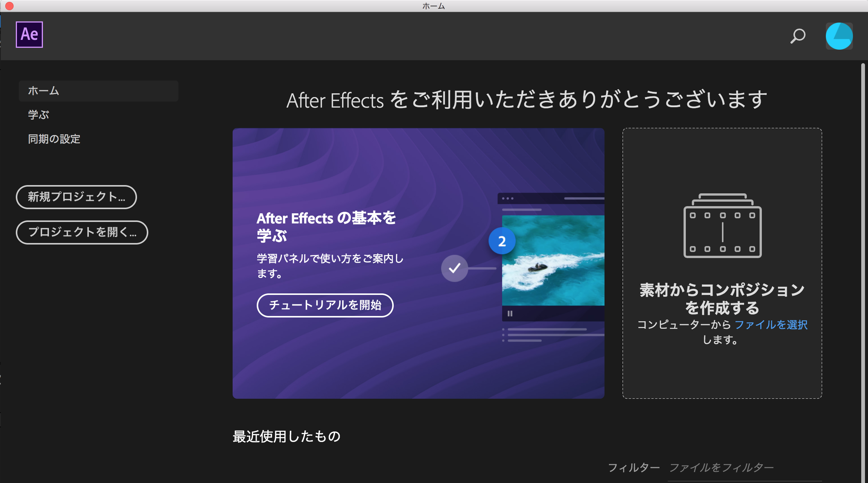Click the vertical scrollbar on the right
This screenshot has width=868, height=483.
click(x=863, y=273)
